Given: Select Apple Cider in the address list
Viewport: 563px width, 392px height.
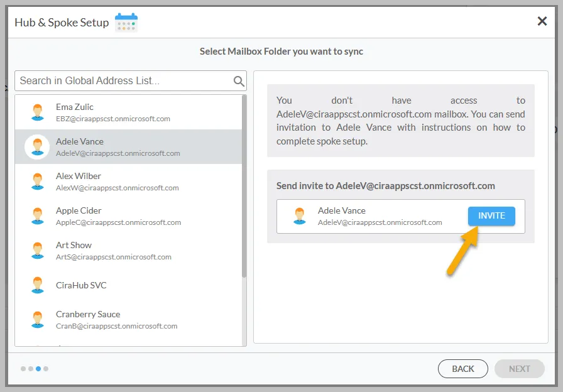Looking at the screenshot, I should point(129,215).
